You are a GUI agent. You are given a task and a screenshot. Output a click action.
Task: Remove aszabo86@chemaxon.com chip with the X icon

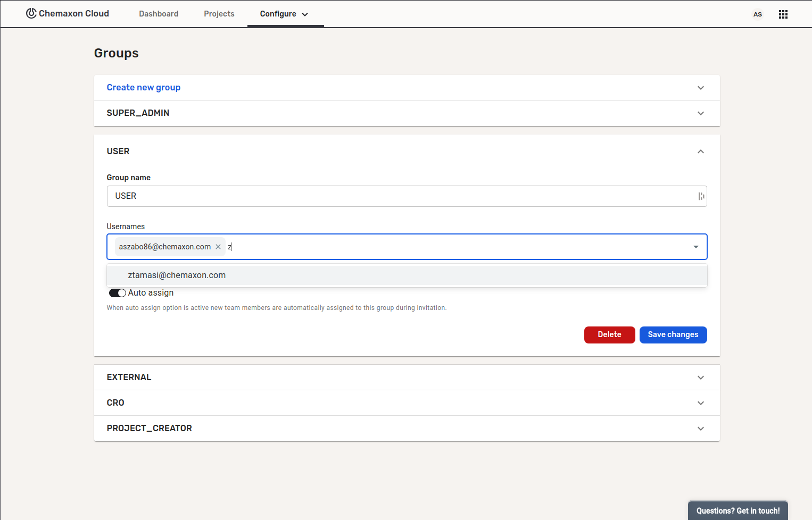[x=218, y=247]
